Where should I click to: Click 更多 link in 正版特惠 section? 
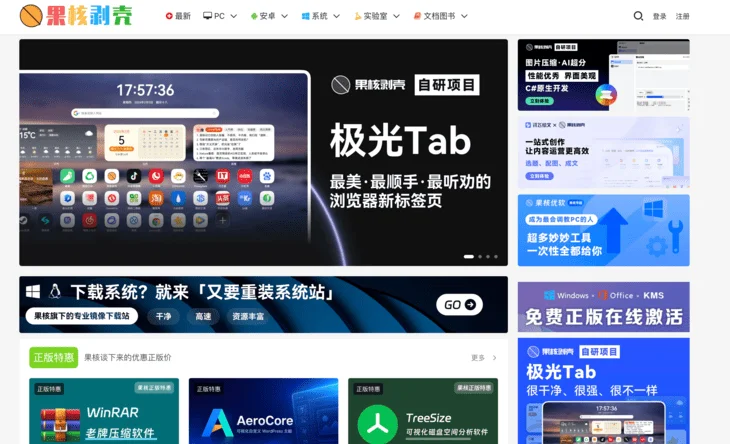(478, 357)
